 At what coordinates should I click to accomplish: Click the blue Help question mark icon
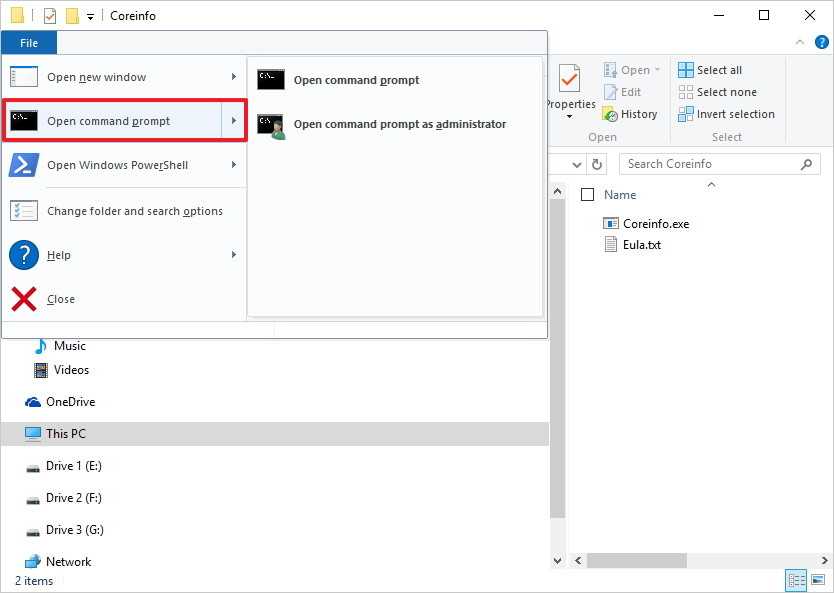(24, 255)
